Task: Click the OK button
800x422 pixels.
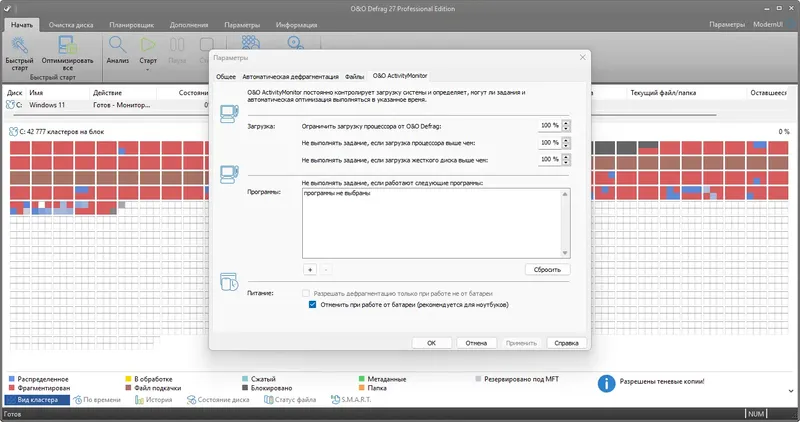Action: point(431,343)
